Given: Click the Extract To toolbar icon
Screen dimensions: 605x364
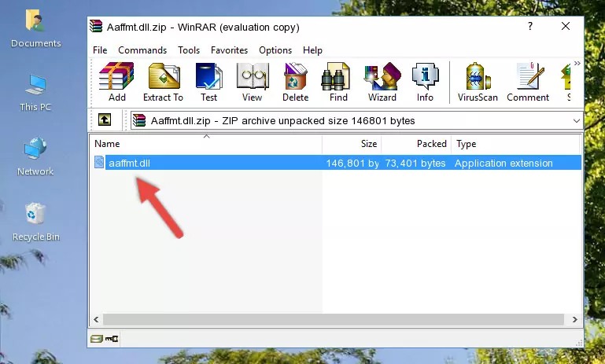Looking at the screenshot, I should 163,82.
